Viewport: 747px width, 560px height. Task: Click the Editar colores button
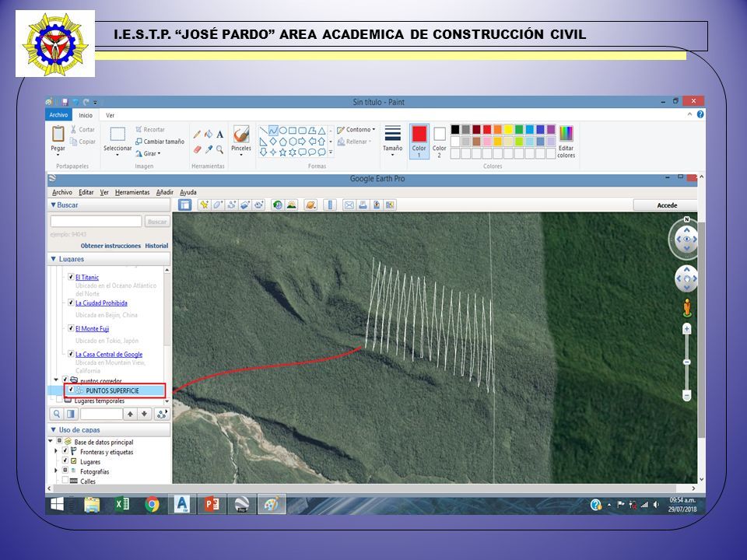(x=566, y=142)
